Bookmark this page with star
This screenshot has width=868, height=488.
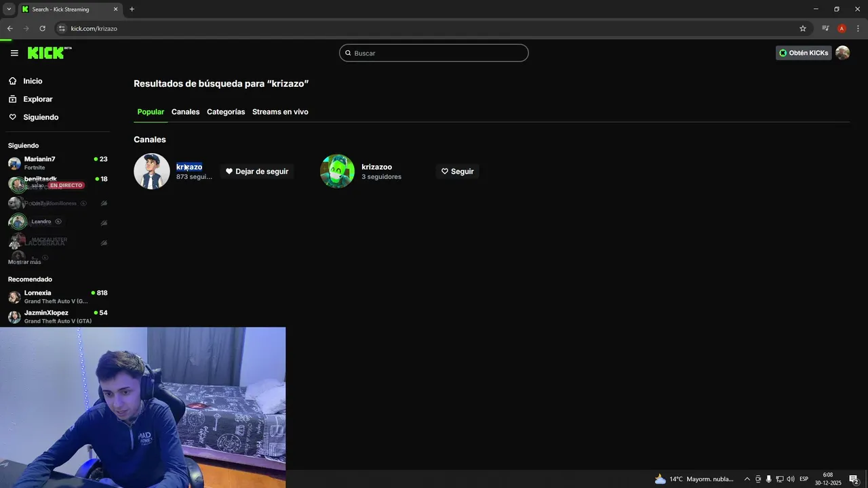[803, 28]
